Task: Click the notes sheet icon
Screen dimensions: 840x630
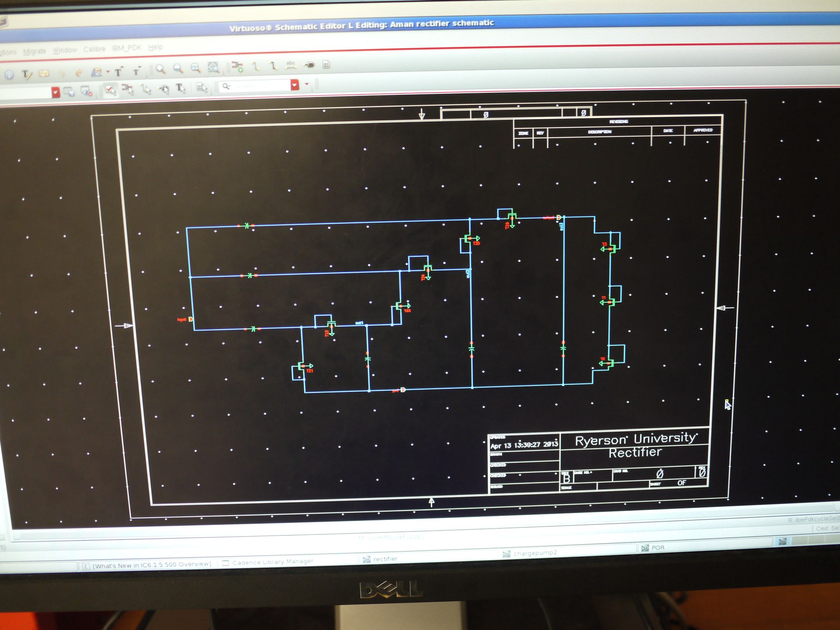Action: coord(326,64)
